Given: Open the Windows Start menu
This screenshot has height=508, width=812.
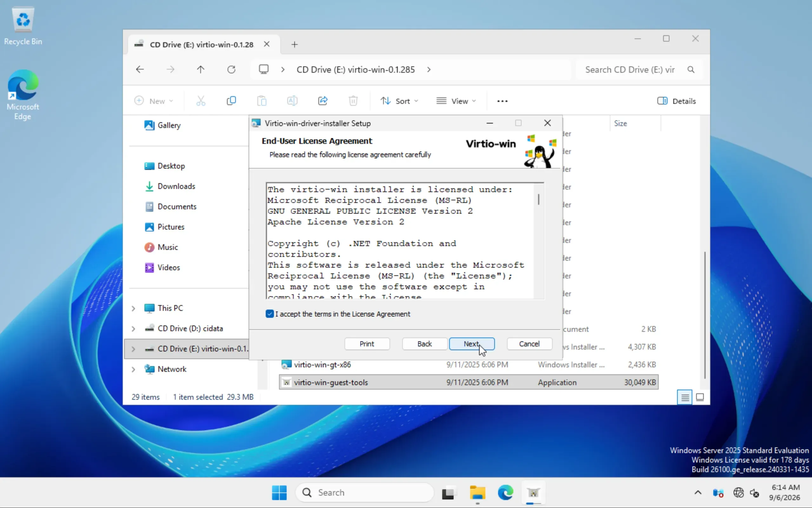Looking at the screenshot, I should [279, 492].
